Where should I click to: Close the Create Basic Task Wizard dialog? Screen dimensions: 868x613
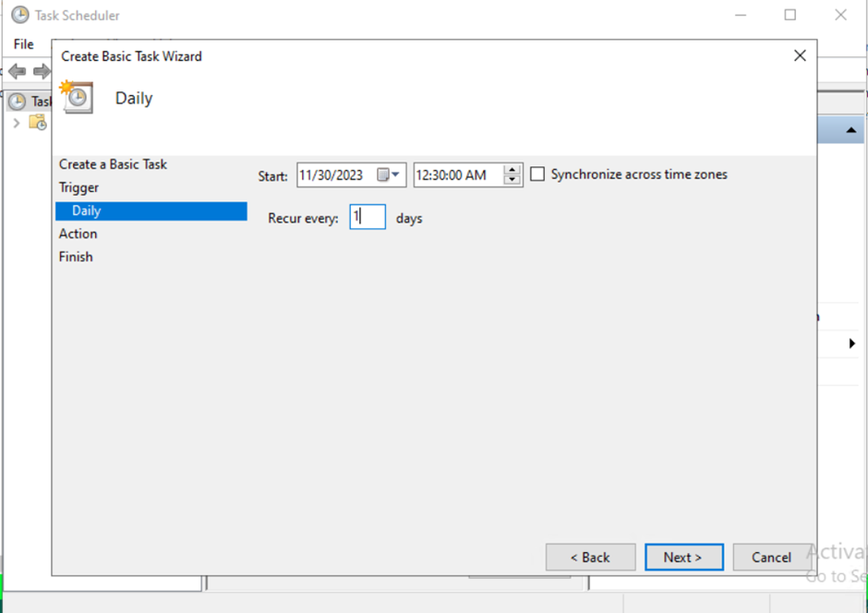point(800,55)
